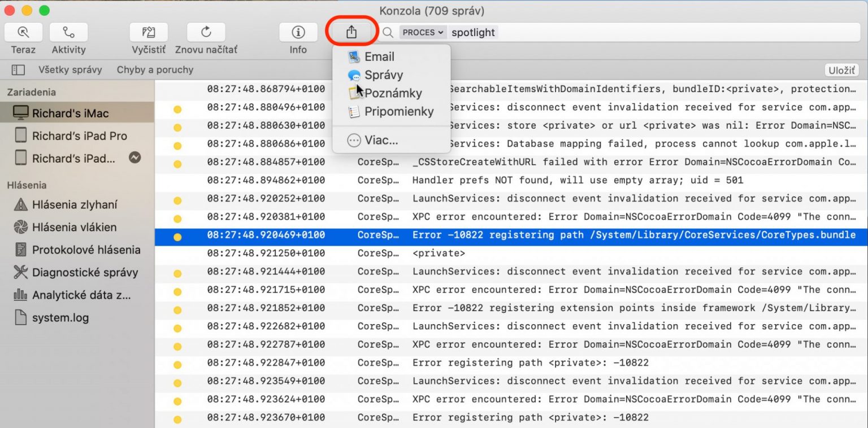Image resolution: width=868 pixels, height=428 pixels.
Task: Select the Chyby a poruchy filter
Action: (155, 70)
